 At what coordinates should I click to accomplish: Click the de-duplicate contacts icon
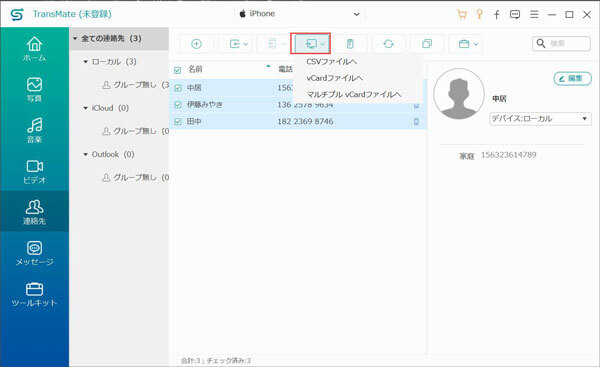click(427, 44)
